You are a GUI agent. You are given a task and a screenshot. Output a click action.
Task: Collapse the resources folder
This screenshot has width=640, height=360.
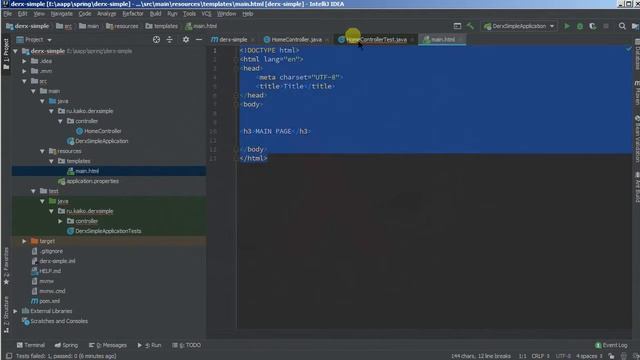(x=42, y=151)
